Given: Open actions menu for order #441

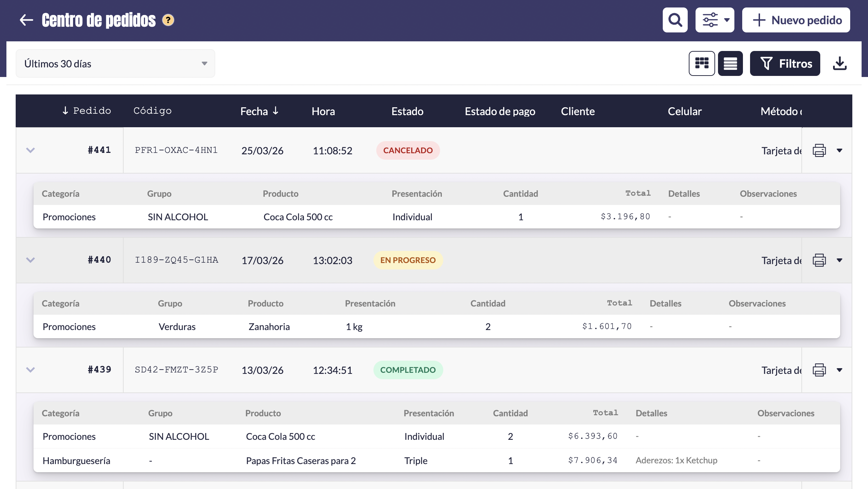Looking at the screenshot, I should tap(839, 150).
